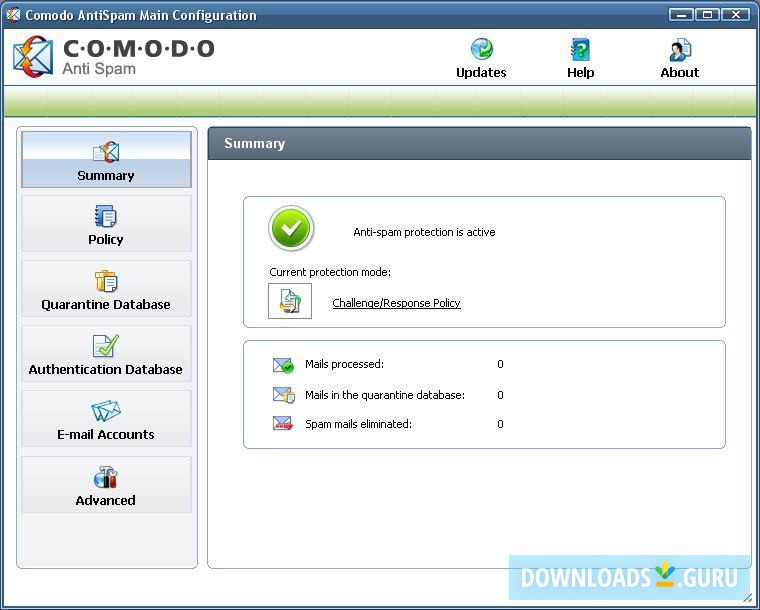This screenshot has width=760, height=610.
Task: Go to Quarantine Database label
Action: pos(106,304)
